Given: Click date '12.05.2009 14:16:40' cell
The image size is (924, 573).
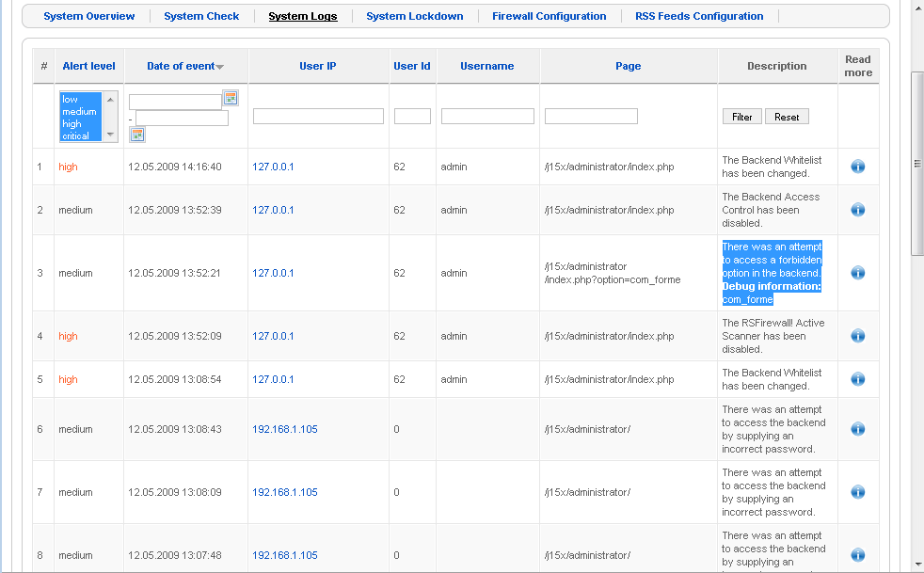Looking at the screenshot, I should tap(174, 167).
